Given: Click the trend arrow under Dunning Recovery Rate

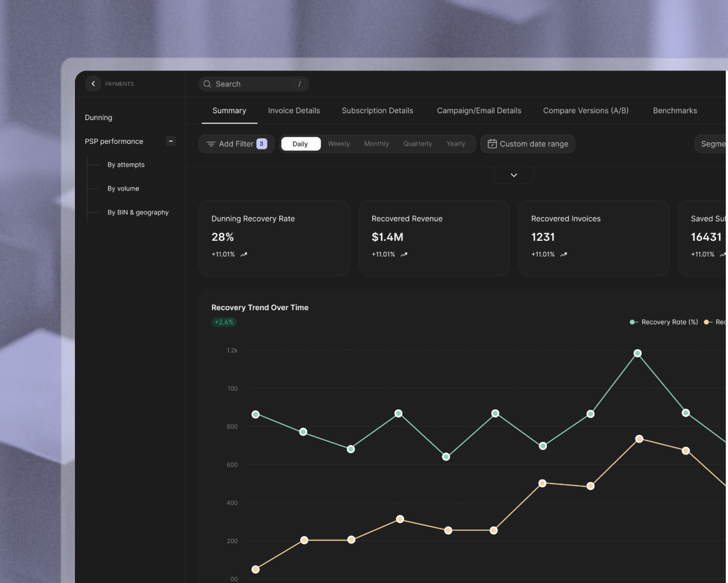Looking at the screenshot, I should [244, 255].
